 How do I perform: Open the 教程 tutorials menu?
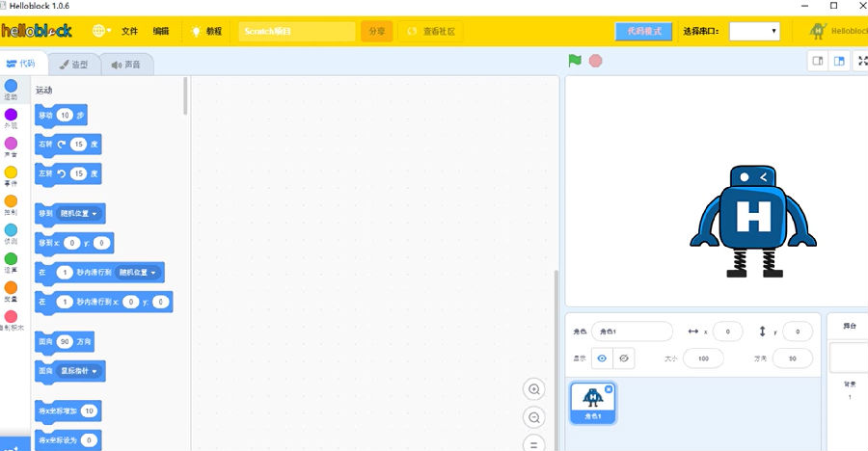click(206, 31)
